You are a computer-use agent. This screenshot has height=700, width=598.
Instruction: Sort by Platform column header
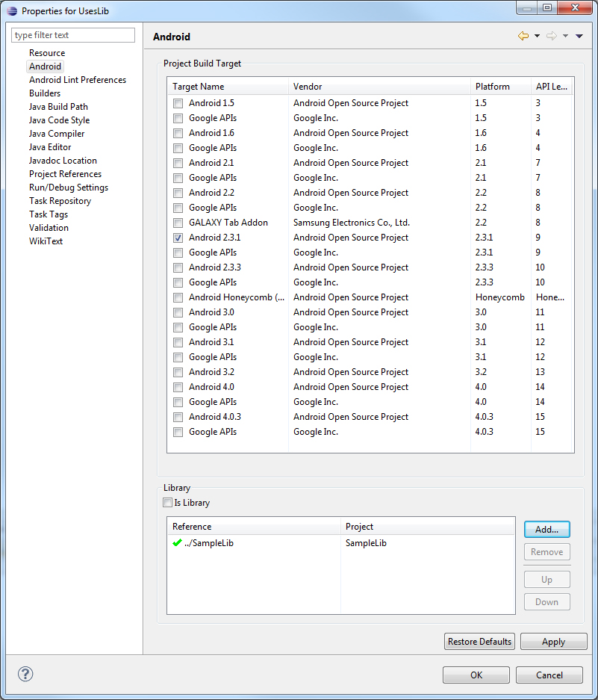point(501,87)
